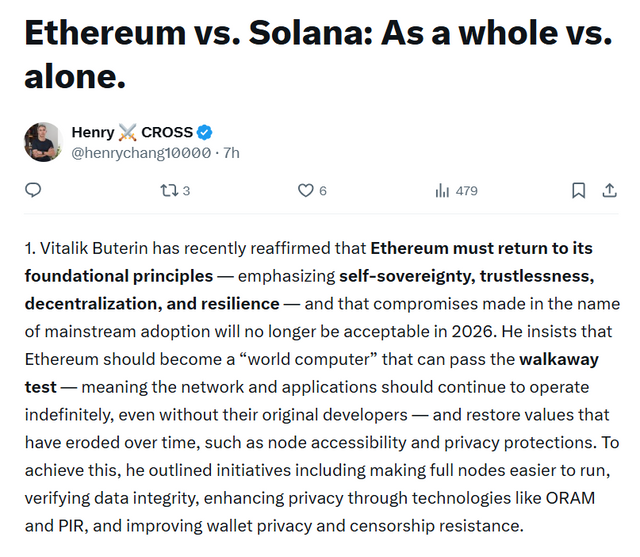640x557 pixels.
Task: Click the bold words 'self-sovereignty, trustlessness,'
Action: pyautogui.click(x=467, y=275)
